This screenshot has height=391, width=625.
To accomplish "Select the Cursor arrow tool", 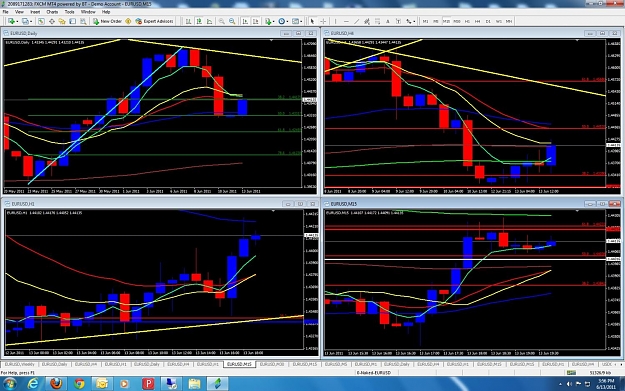I will click(x=312, y=21).
